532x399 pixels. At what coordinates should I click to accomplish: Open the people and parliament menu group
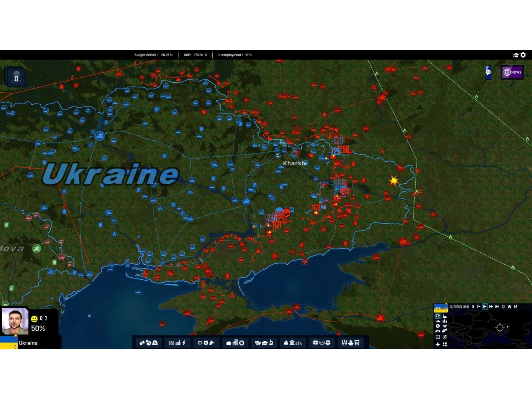tap(350, 342)
